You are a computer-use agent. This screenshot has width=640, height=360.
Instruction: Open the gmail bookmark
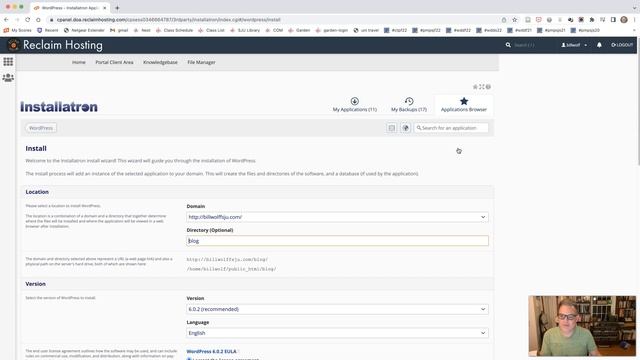click(x=119, y=30)
